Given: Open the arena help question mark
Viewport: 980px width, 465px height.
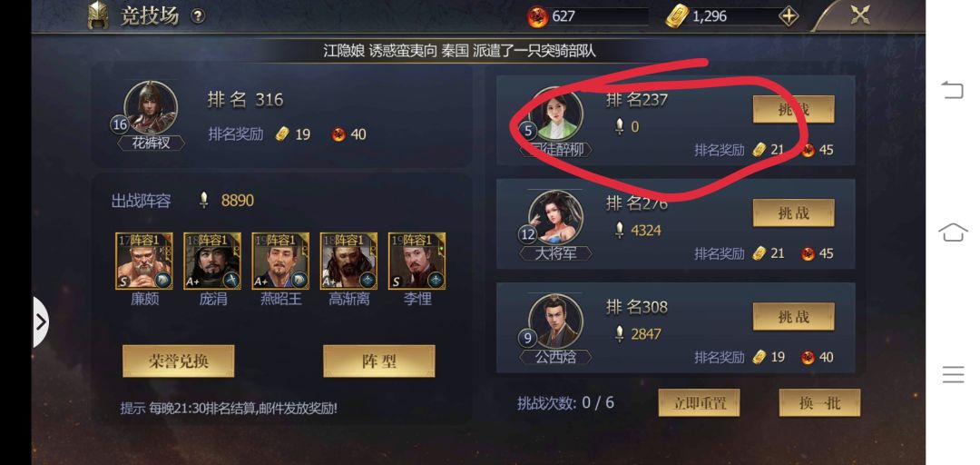Looking at the screenshot, I should (198, 17).
